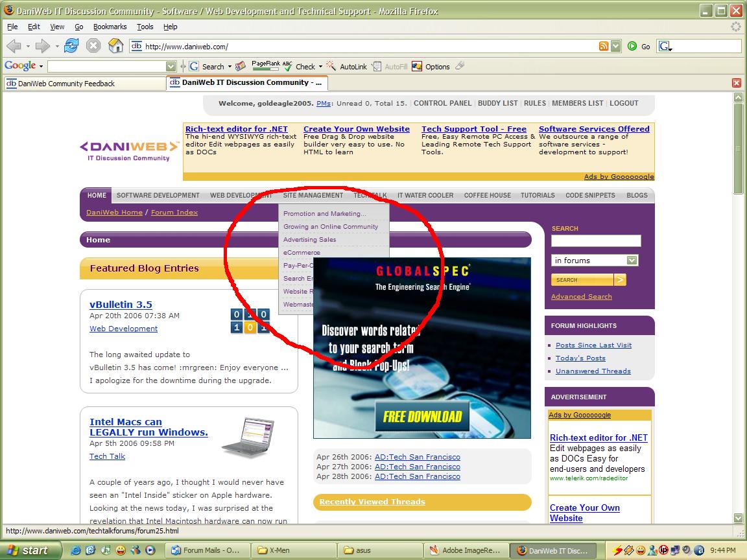
Task: Click the Google search engine icon in search box
Action: coord(663,46)
